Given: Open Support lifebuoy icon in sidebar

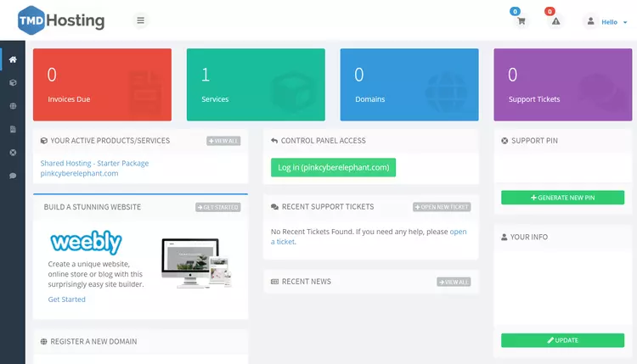Looking at the screenshot, I should pos(13,153).
